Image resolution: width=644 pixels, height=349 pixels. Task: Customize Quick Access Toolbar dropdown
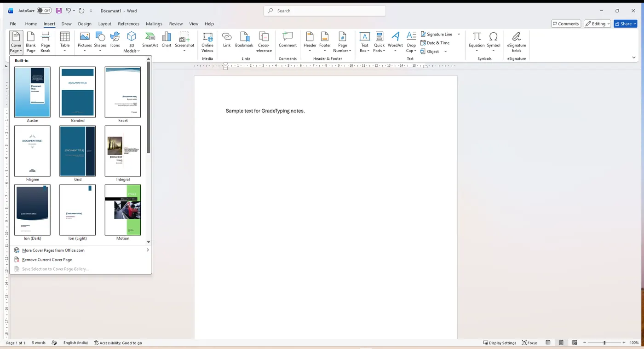(x=91, y=11)
